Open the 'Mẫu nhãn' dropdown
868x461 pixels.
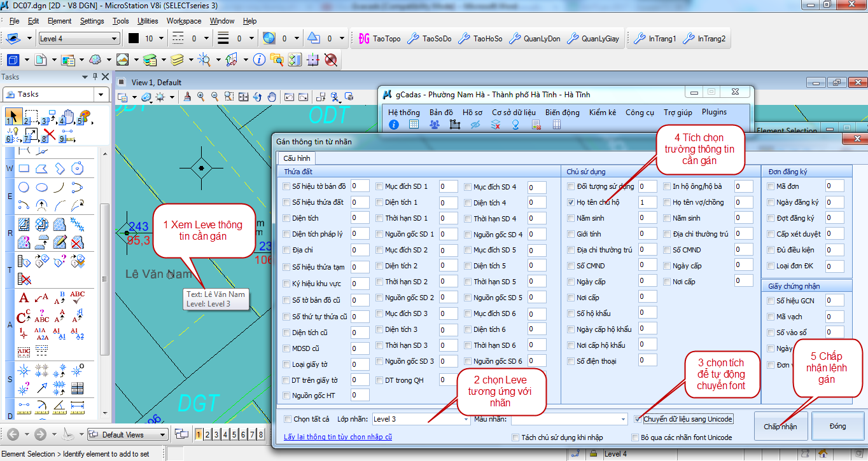(x=623, y=420)
